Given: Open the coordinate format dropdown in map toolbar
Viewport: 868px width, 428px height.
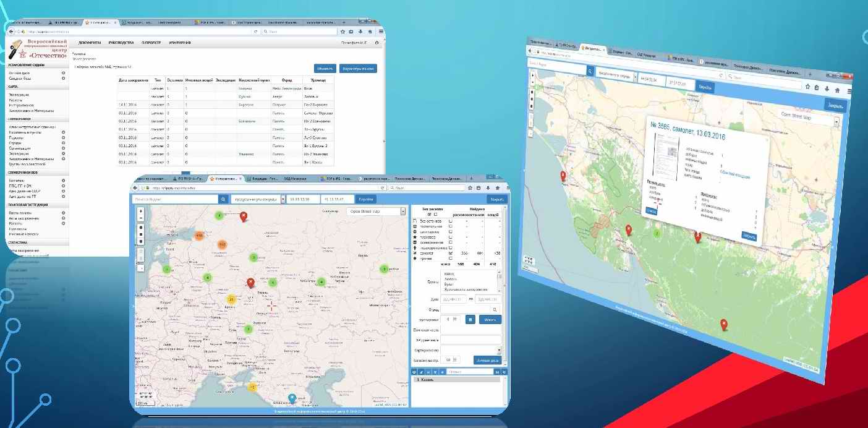Looking at the screenshot, I should click(x=257, y=199).
